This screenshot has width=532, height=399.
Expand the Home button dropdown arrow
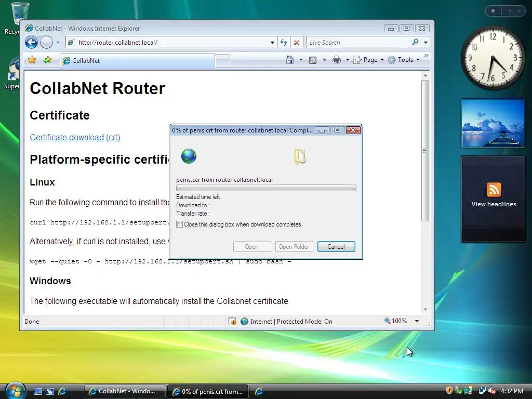point(301,60)
